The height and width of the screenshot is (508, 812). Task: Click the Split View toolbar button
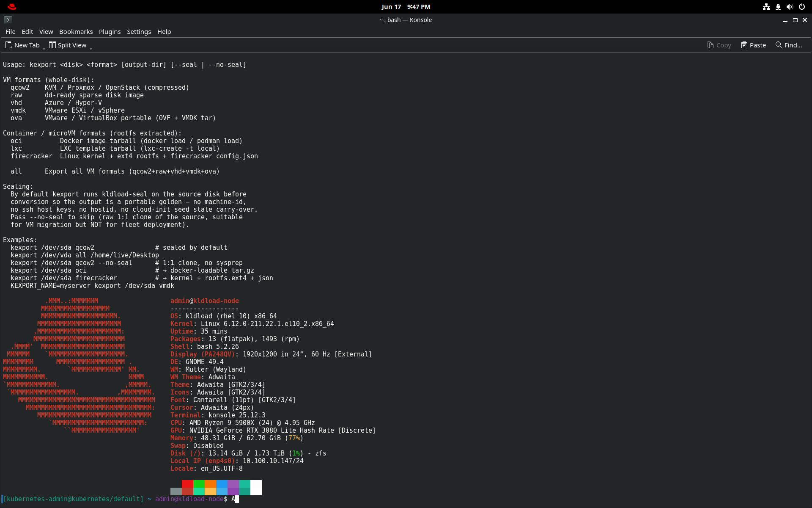[68, 45]
